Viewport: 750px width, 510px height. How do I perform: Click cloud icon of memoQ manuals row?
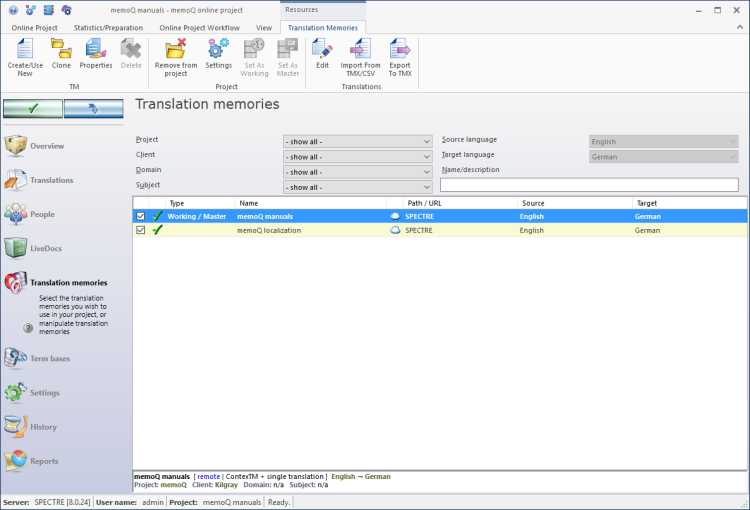[x=395, y=216]
